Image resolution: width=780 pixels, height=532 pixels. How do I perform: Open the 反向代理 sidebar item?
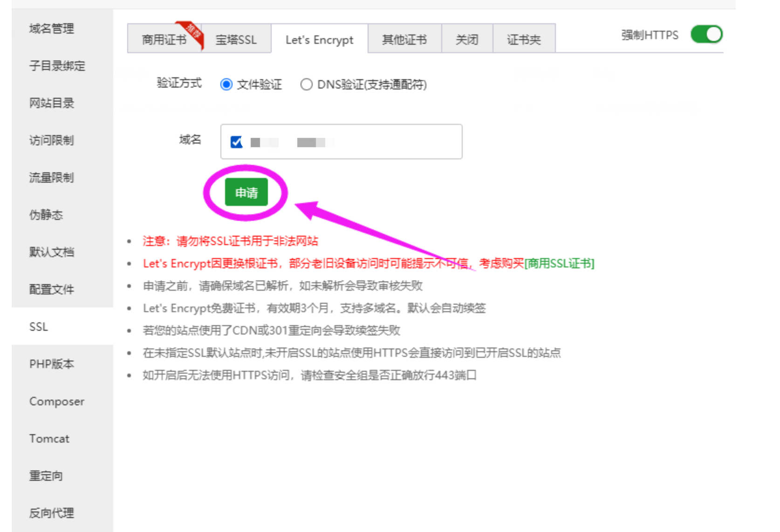(x=62, y=513)
